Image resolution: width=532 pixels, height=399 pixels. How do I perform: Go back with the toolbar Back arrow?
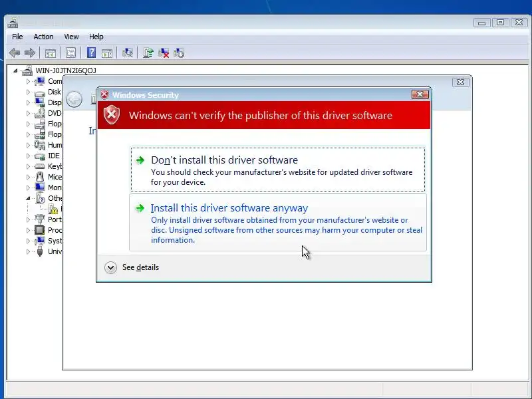coord(15,53)
